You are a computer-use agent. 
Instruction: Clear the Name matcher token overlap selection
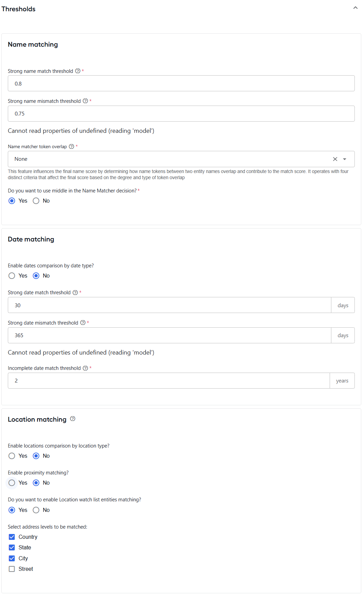335,159
